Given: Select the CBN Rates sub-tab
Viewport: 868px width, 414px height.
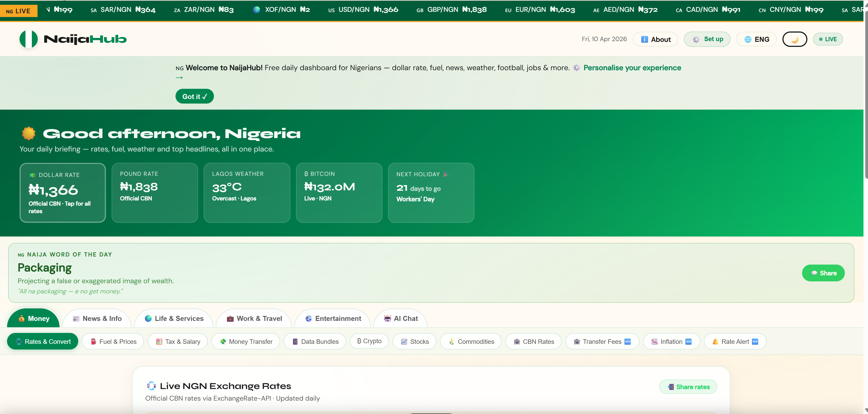Looking at the screenshot, I should pyautogui.click(x=533, y=342).
